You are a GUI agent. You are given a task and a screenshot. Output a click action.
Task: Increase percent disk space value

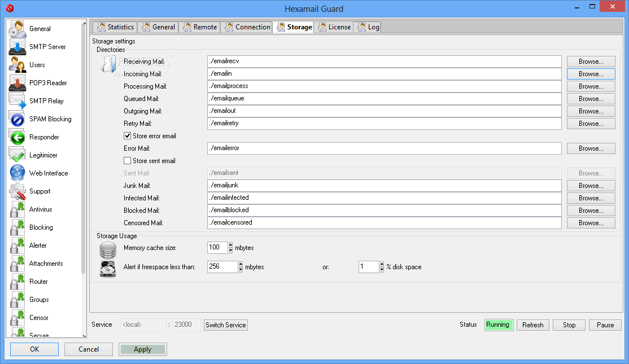pos(382,264)
